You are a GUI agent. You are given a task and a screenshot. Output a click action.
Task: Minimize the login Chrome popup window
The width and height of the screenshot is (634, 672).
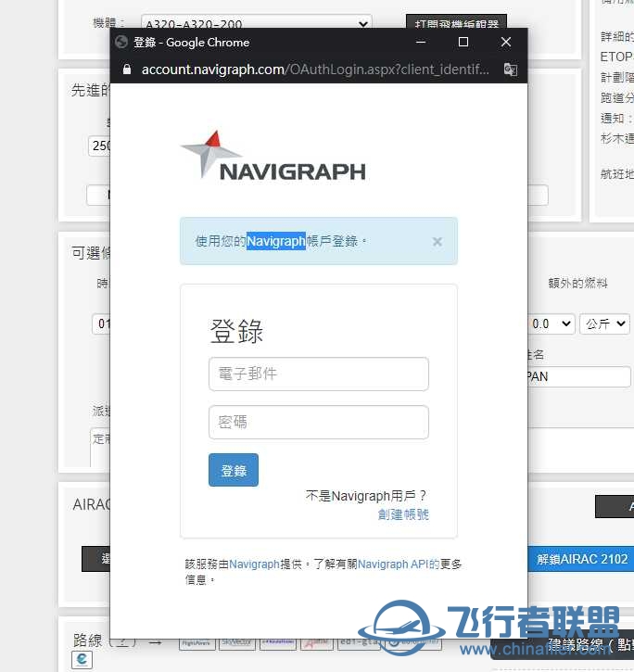pos(421,42)
